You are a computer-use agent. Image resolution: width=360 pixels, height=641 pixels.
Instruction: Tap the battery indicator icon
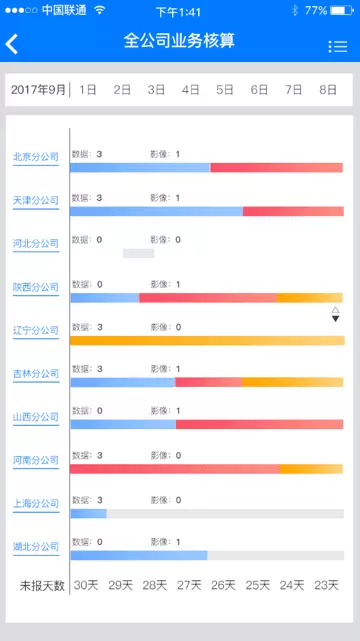click(x=341, y=11)
